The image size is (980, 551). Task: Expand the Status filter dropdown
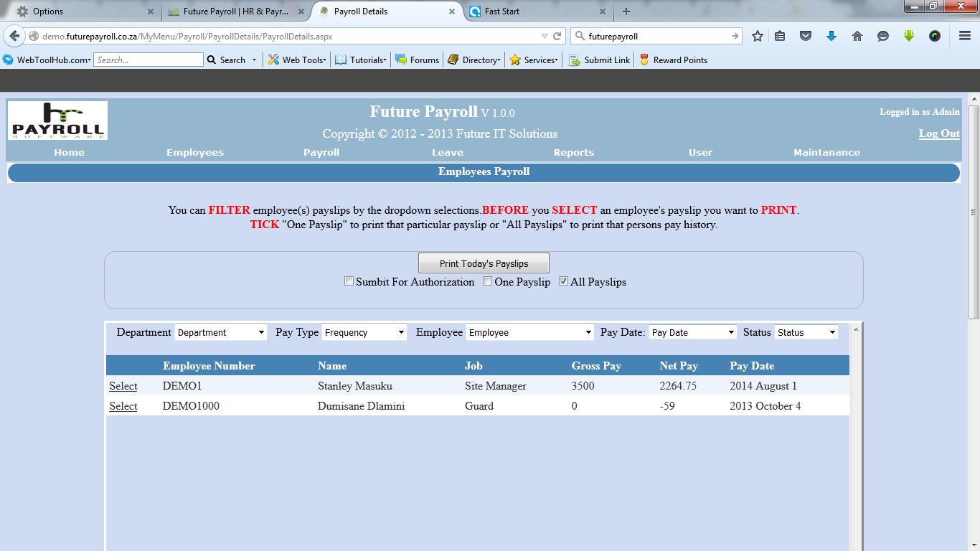point(806,332)
